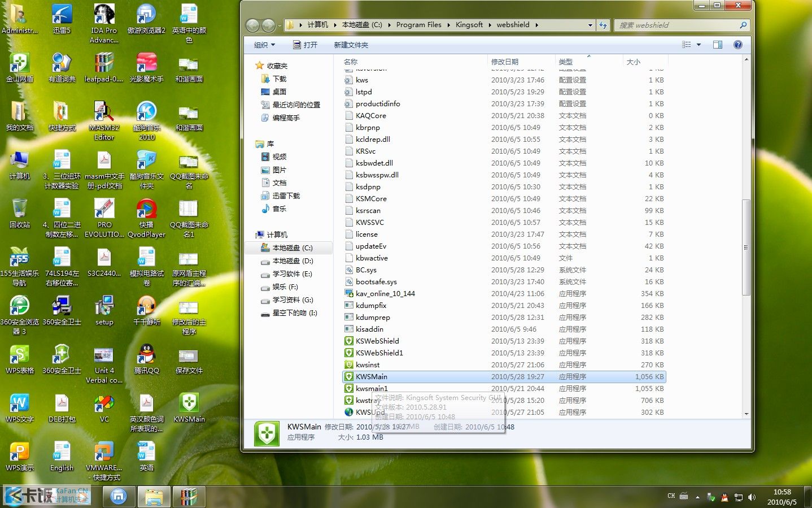Click search webshield input field

point(681,25)
